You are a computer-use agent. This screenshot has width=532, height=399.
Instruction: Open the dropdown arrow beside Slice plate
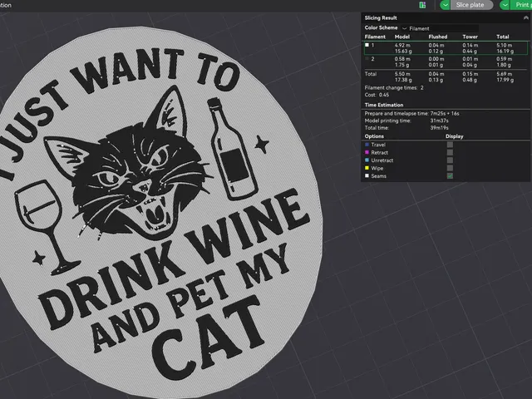(446, 5)
